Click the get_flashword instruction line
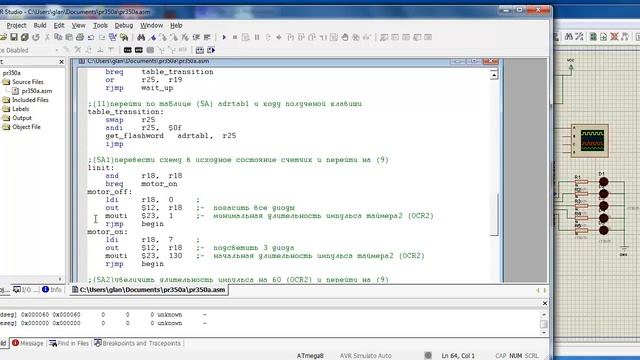 click(171, 136)
